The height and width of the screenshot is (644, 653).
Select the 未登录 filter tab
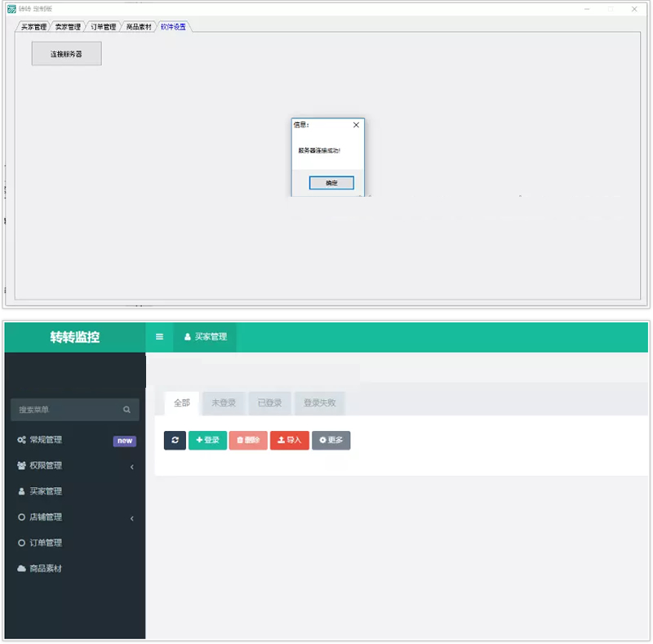(223, 403)
